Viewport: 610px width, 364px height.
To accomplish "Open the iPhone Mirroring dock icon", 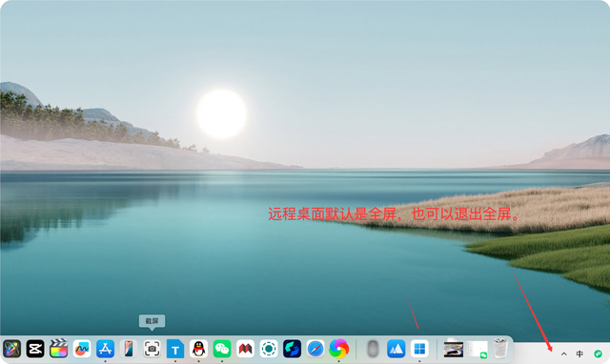I will [129, 349].
